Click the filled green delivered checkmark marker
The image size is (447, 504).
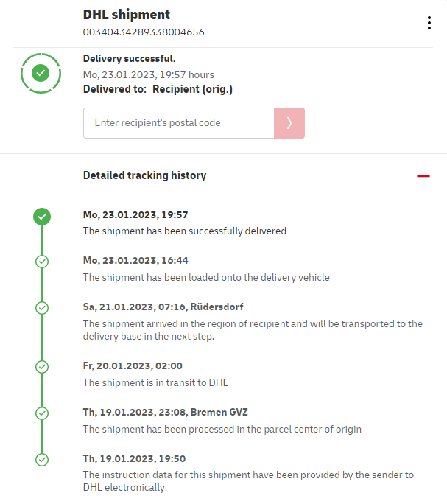pyautogui.click(x=42, y=216)
